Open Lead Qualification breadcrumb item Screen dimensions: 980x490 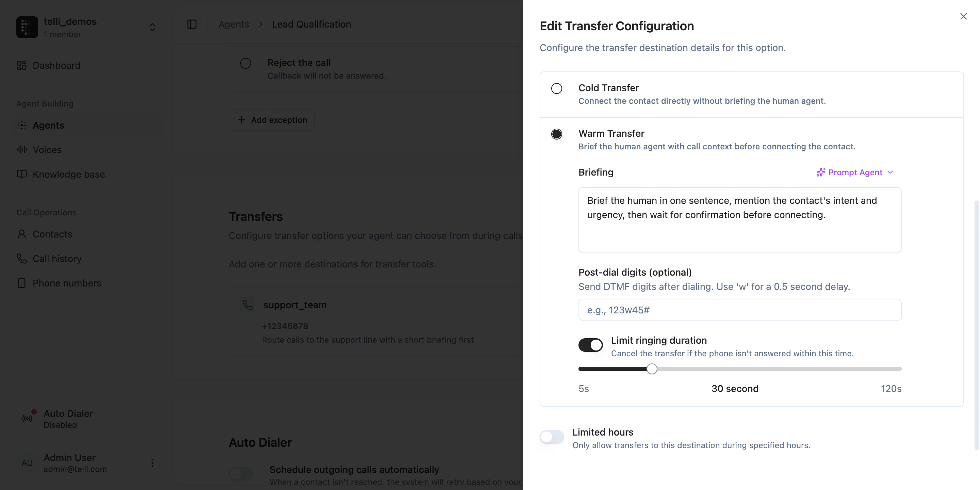coord(311,24)
